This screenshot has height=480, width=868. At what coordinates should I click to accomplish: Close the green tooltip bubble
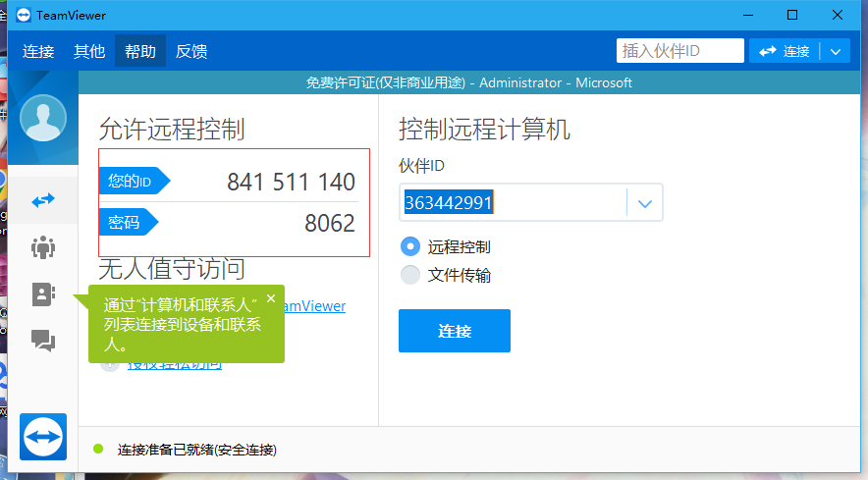[x=271, y=298]
